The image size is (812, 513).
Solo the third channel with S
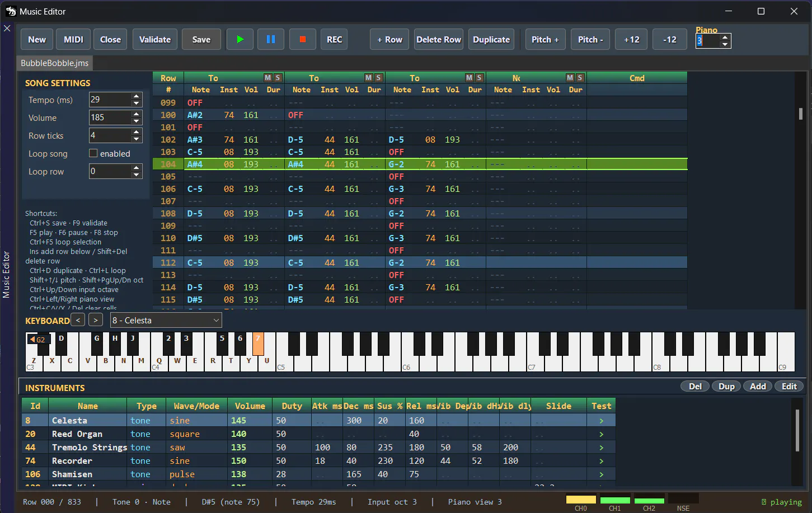point(479,78)
